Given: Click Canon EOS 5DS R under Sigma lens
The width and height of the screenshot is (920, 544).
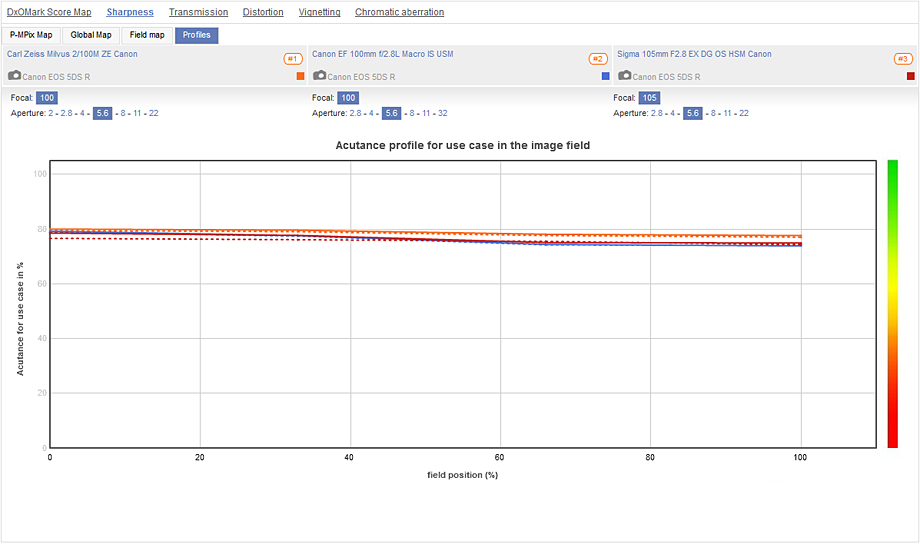Looking at the screenshot, I should (x=667, y=77).
